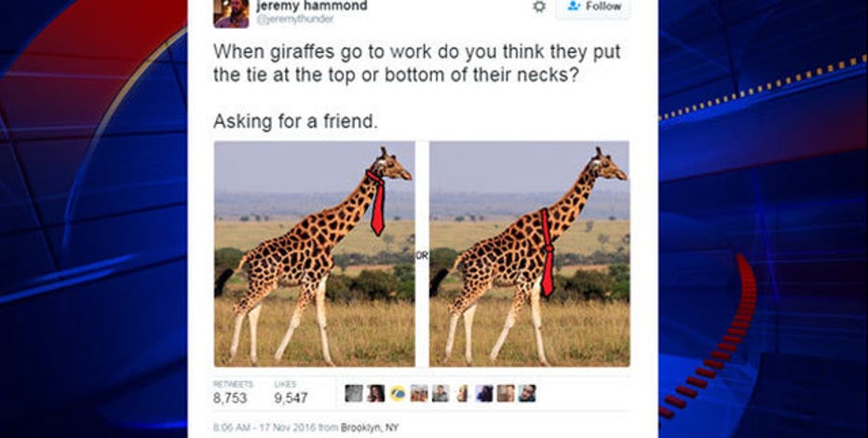Click the brown-toned eighth liker avatar
This screenshot has width=868, height=438.
tap(506, 393)
